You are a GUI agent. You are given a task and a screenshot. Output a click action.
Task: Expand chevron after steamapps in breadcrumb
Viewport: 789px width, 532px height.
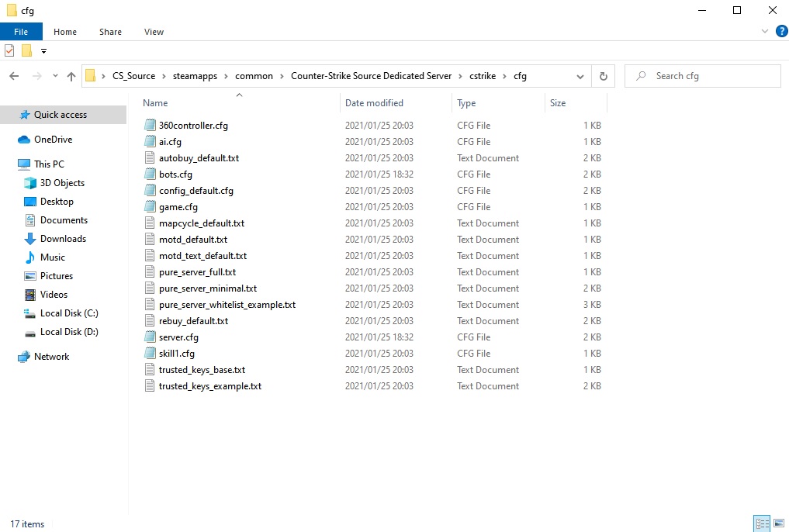pos(226,77)
